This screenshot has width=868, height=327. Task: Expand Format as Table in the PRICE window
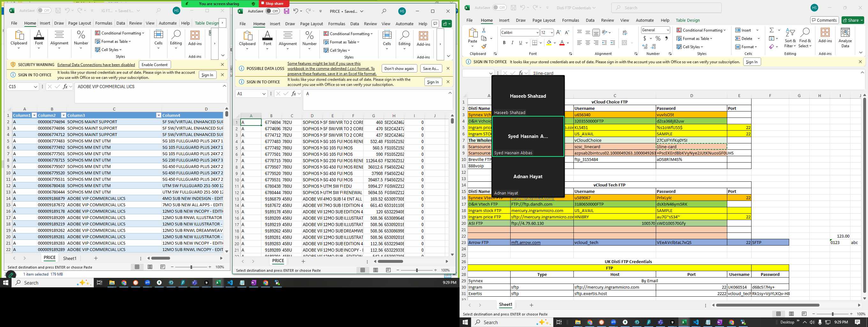tap(342, 42)
